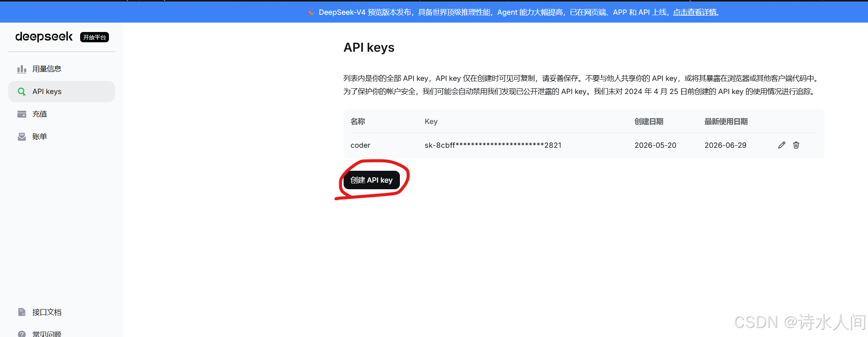
Task: Click the banner announcement emoji icon
Action: (312, 12)
